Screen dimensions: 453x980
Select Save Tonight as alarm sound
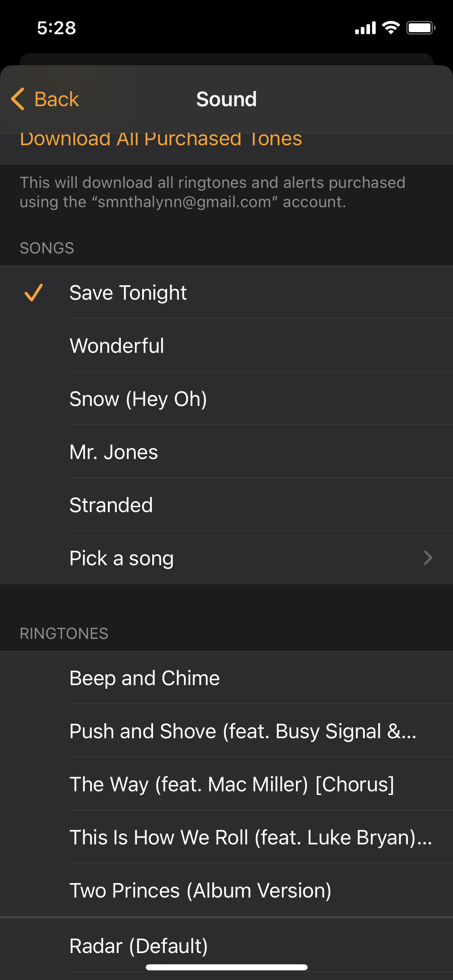226,292
